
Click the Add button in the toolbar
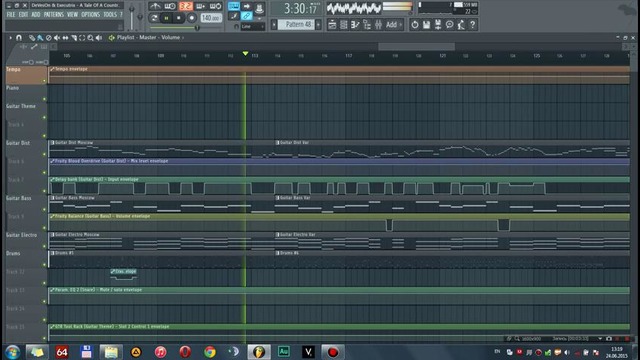coord(393,25)
